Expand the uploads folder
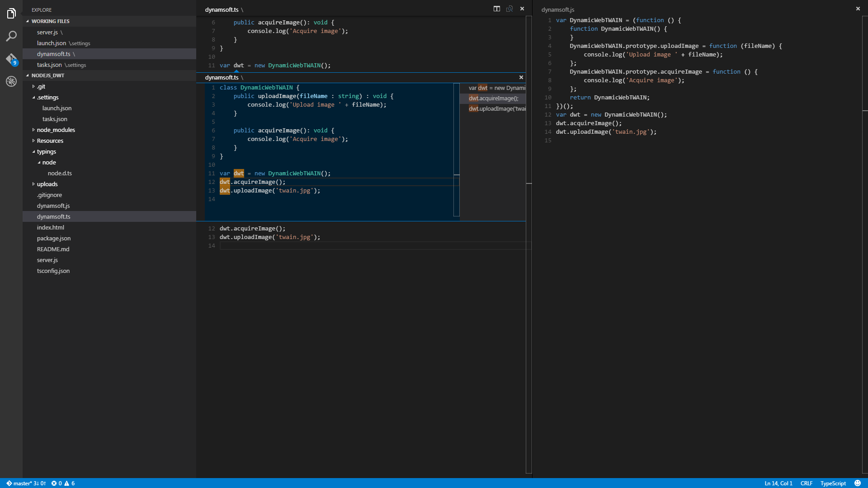The width and height of the screenshot is (868, 488). [47, 184]
